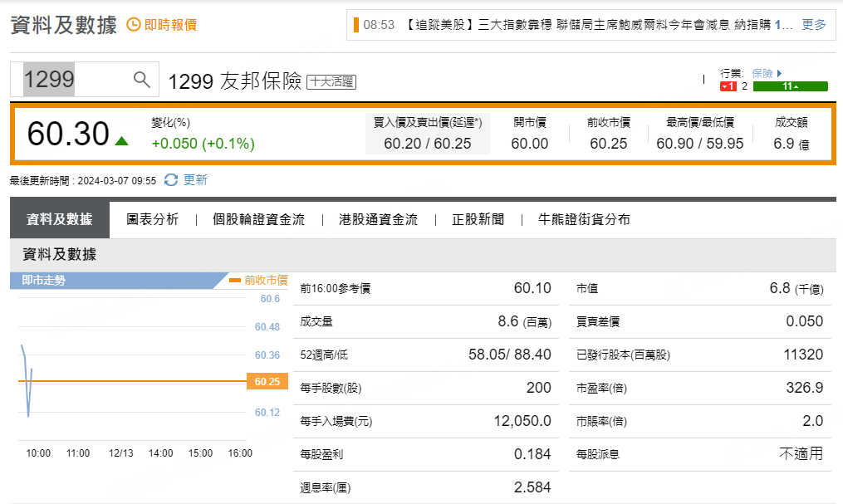Click the orange 60.25 previous close marker
This screenshot has width=843, height=504.
click(x=267, y=381)
